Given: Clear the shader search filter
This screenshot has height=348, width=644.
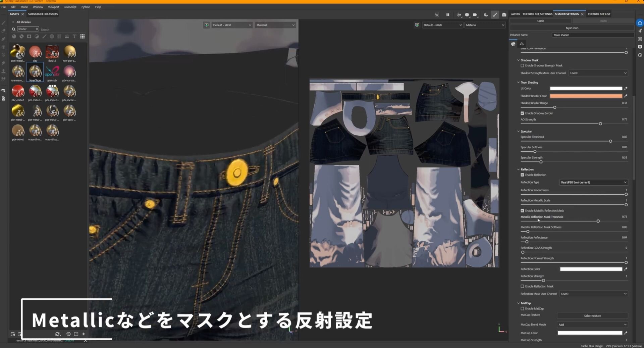Looking at the screenshot, I should click(37, 29).
